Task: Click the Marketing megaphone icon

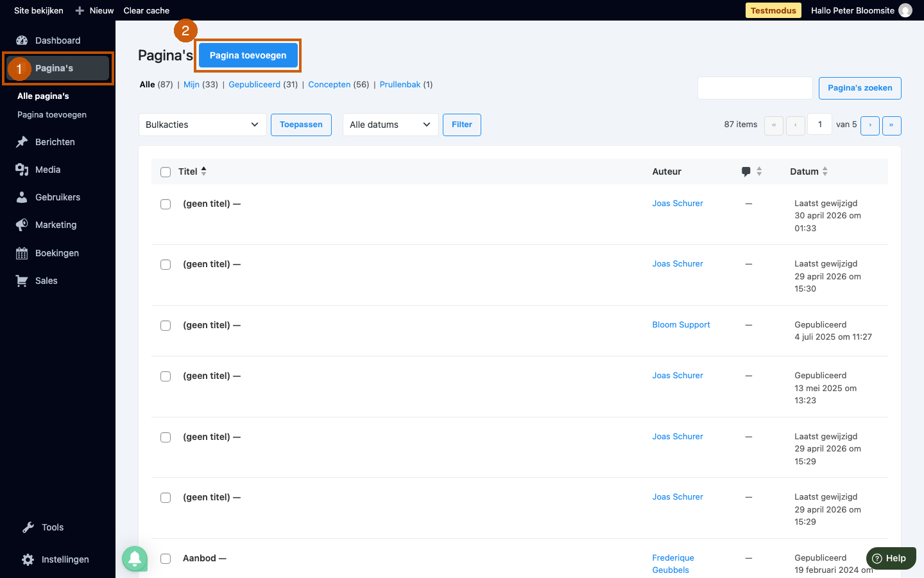Action: pos(22,225)
